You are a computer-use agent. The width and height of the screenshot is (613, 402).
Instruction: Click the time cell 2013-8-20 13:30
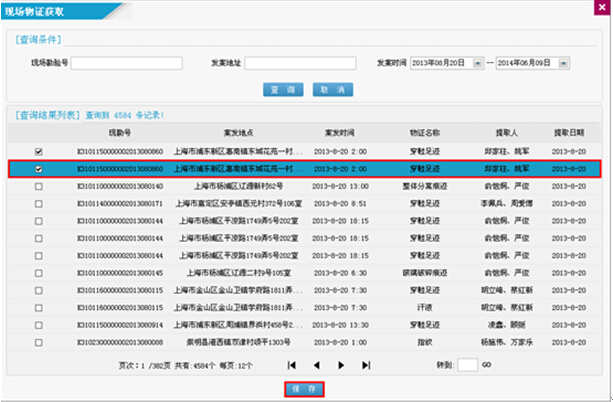340,325
